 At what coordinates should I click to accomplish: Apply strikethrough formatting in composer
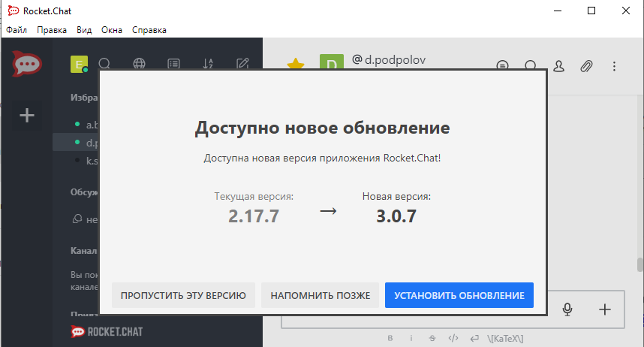(432, 338)
